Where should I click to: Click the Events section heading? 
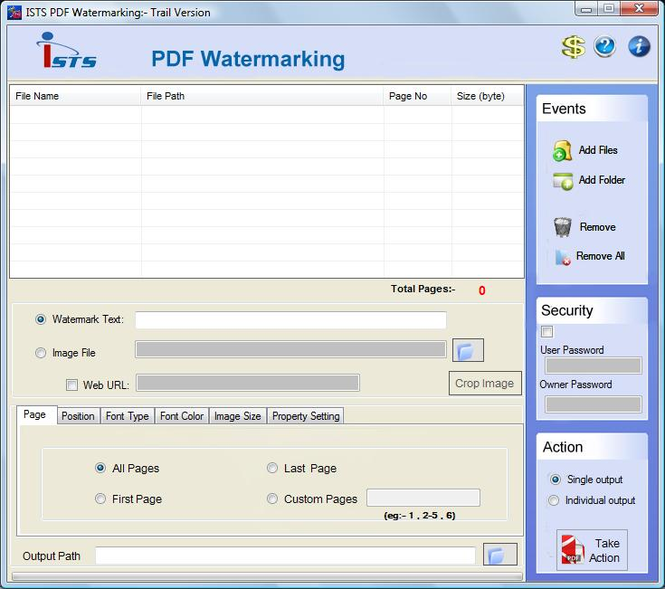[564, 109]
